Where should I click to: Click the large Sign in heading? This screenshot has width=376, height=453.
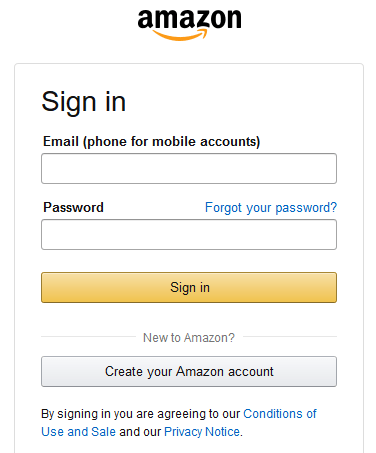coord(84,102)
